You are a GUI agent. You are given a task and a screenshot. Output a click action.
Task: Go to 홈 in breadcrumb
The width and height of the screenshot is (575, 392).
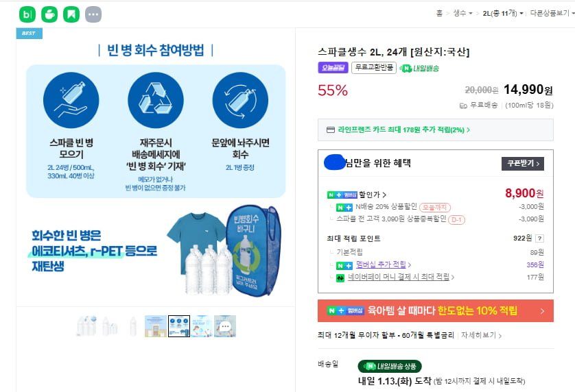tap(439, 13)
